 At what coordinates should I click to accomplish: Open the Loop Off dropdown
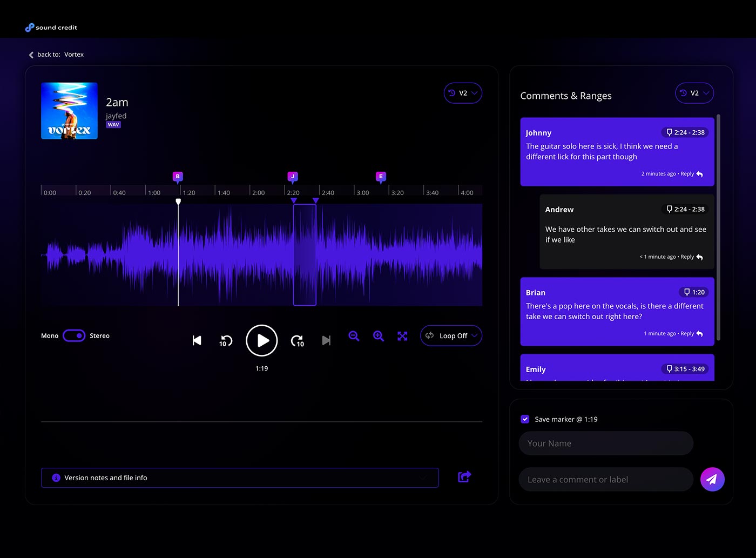point(451,335)
